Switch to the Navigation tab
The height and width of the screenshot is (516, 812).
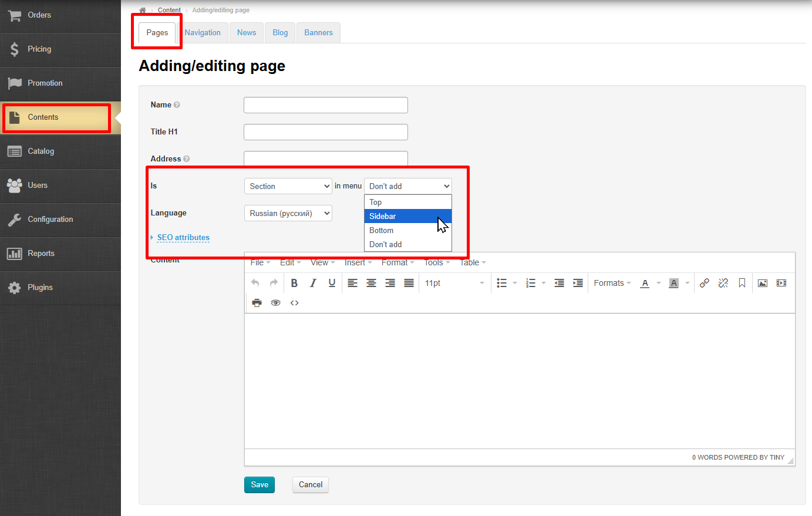203,33
